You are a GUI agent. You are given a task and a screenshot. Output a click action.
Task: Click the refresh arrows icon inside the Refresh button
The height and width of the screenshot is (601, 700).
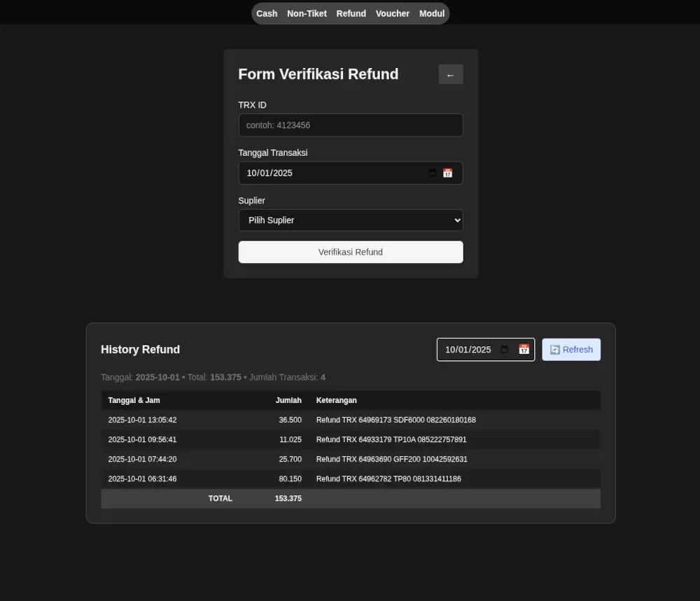point(554,349)
